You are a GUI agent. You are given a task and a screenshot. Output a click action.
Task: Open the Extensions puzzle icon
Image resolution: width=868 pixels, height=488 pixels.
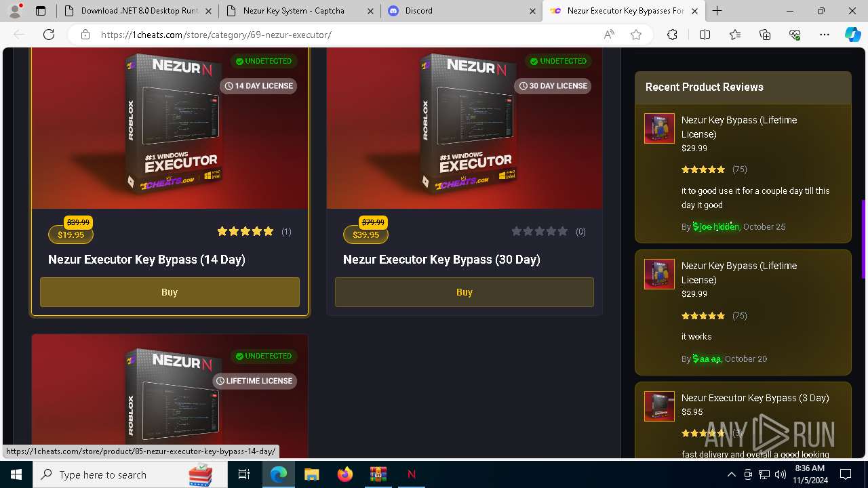[x=672, y=35]
